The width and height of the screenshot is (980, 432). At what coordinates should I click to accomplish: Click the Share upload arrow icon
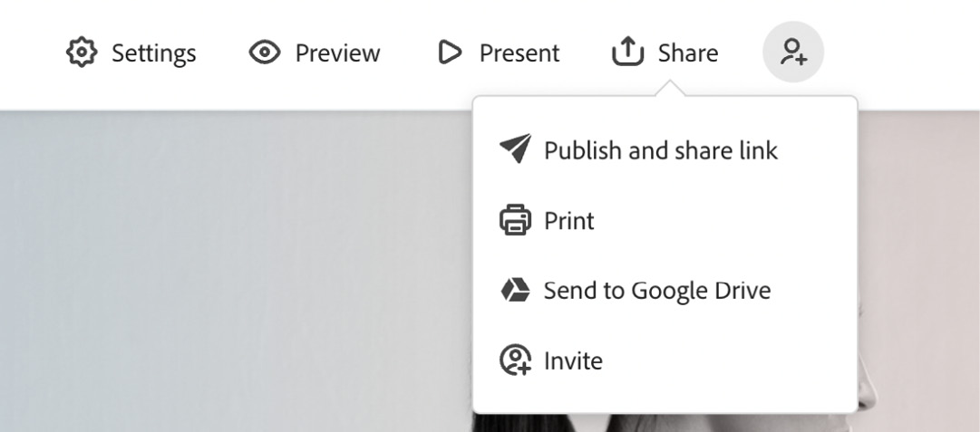click(627, 52)
